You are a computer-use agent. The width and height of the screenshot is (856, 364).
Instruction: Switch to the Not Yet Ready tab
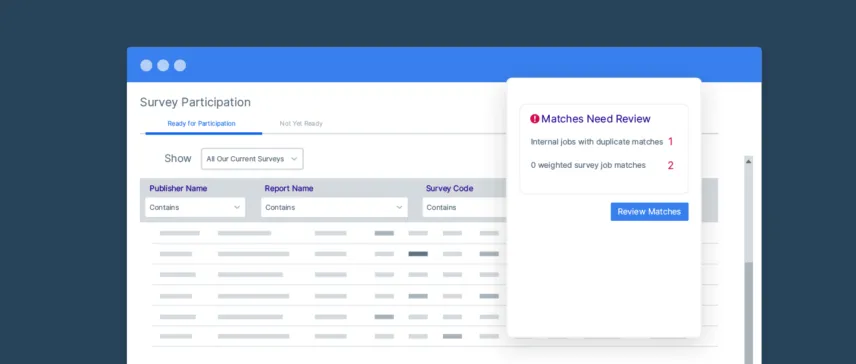(x=301, y=123)
